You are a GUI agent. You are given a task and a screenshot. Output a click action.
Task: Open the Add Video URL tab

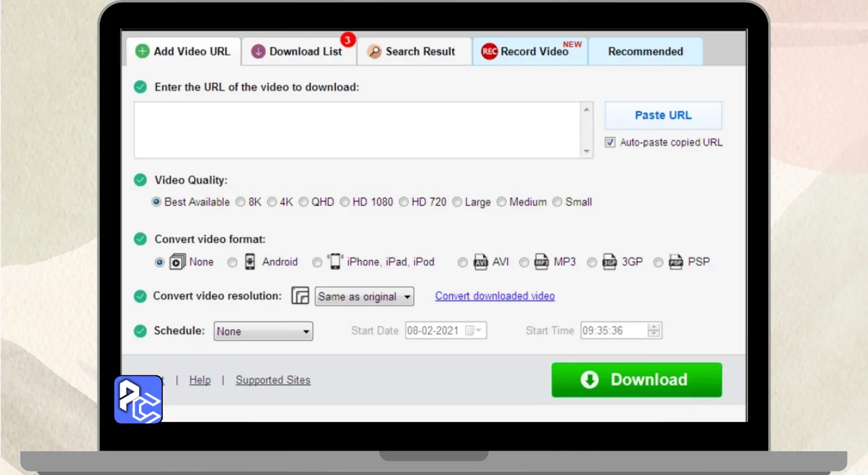(x=183, y=52)
